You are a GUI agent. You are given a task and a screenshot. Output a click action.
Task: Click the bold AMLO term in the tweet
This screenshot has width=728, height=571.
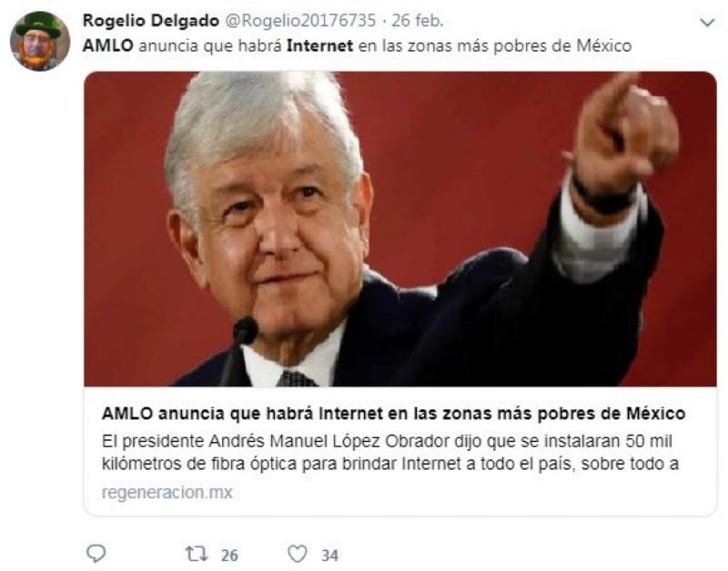click(107, 45)
